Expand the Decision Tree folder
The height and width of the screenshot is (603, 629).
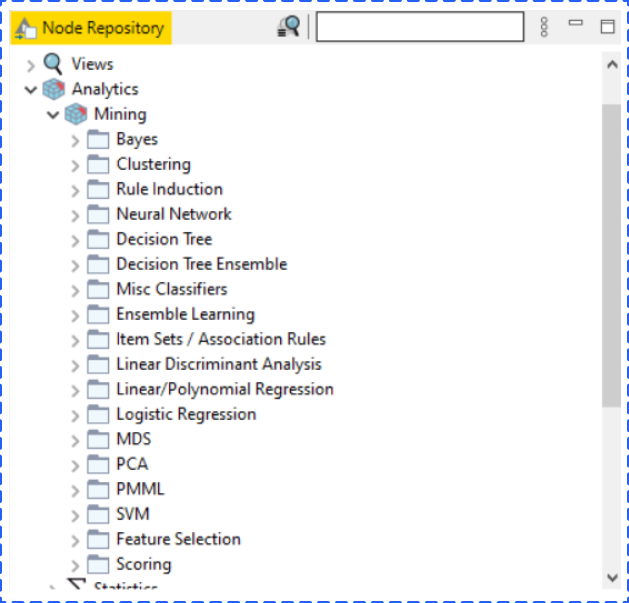[x=75, y=241]
